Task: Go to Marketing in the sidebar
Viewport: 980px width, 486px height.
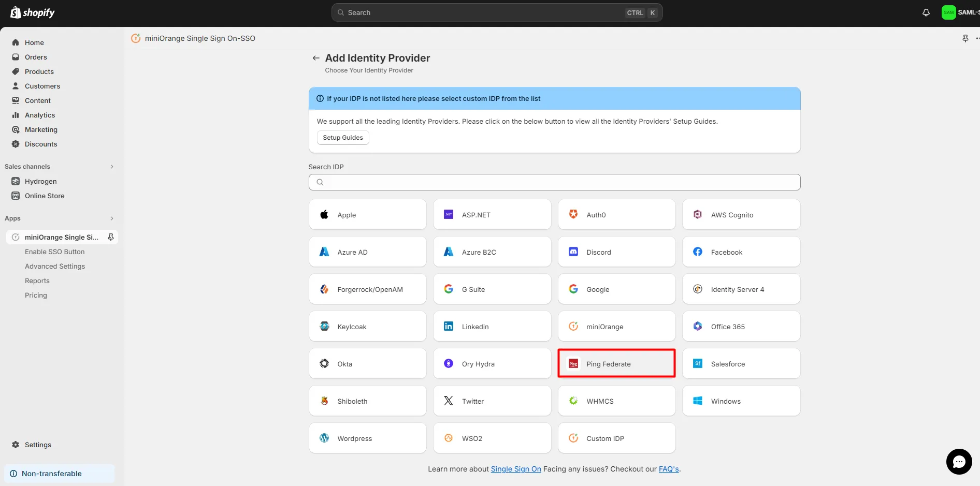Action: tap(62, 129)
